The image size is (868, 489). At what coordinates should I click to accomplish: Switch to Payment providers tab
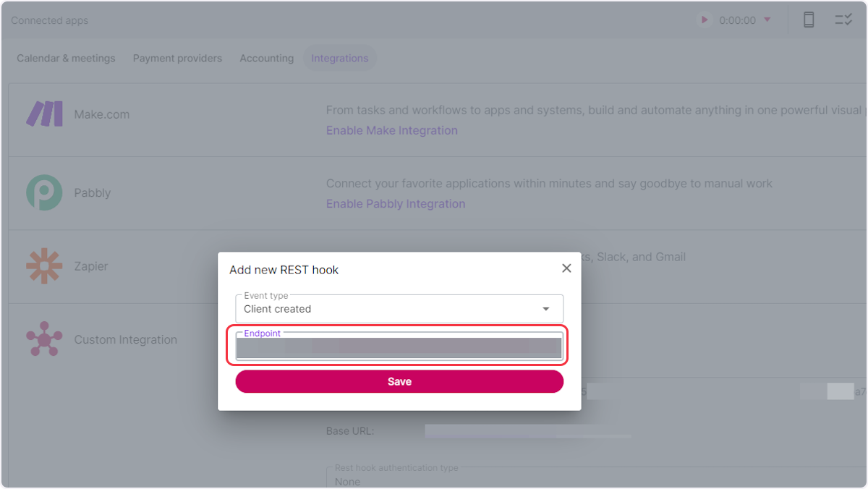click(177, 58)
